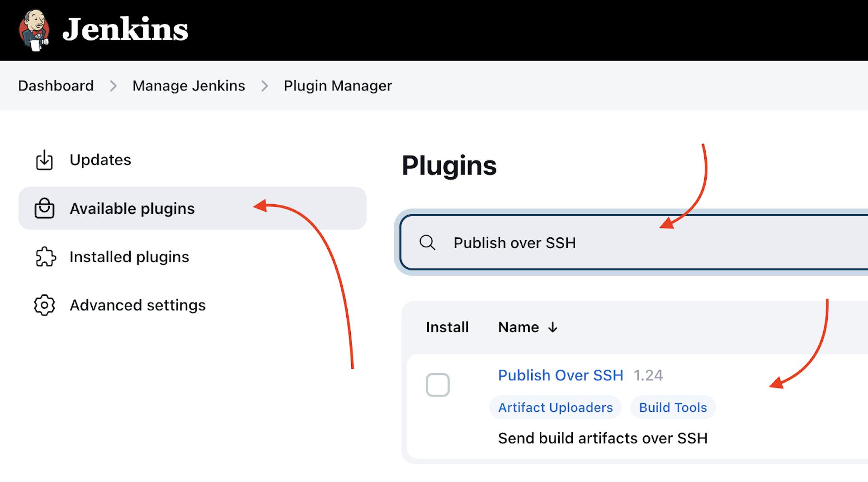The image size is (868, 482).
Task: Click the sort arrow next to Name
Action: point(552,327)
